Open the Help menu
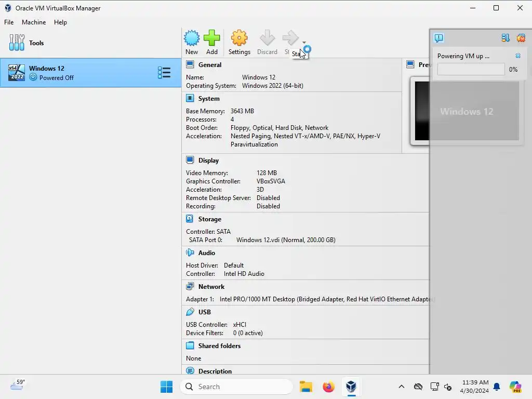 [60, 22]
